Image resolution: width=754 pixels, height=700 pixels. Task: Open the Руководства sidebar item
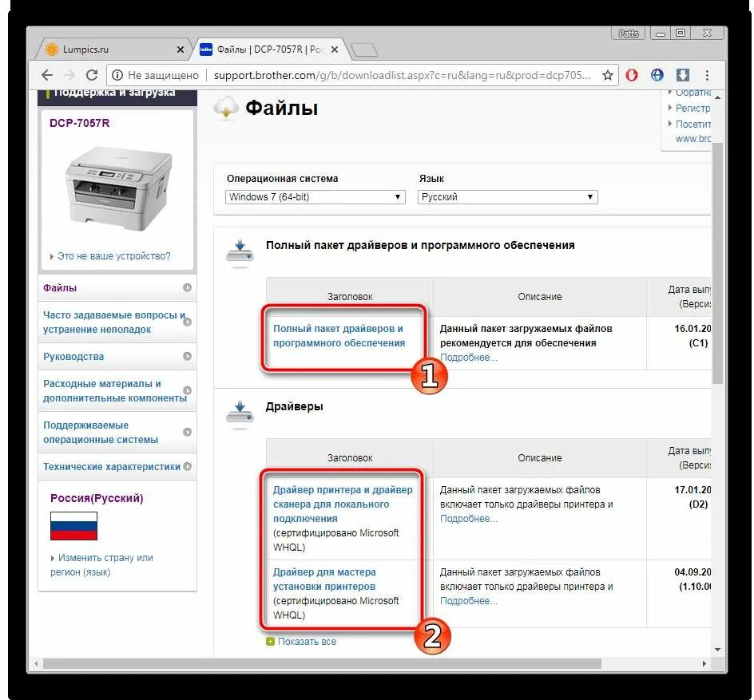click(117, 357)
